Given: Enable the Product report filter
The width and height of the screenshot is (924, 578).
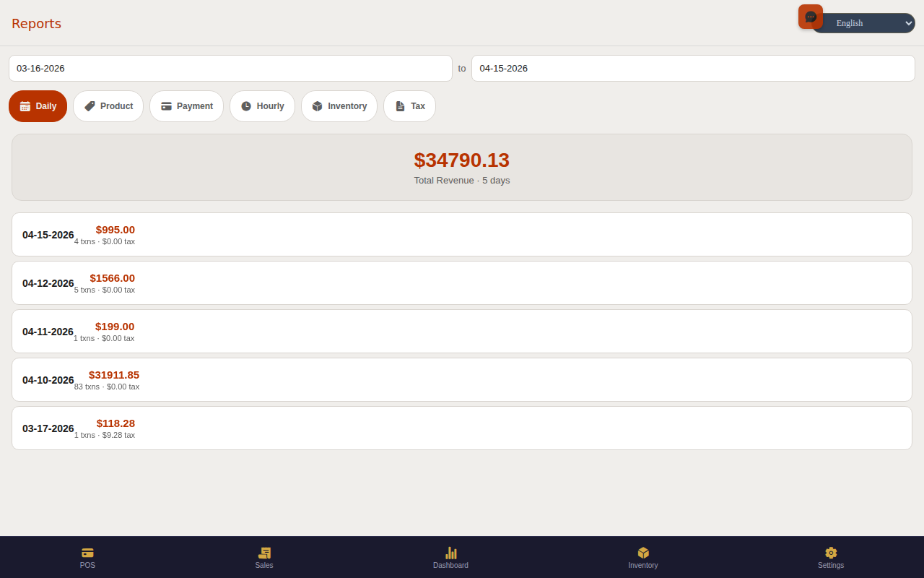Looking at the screenshot, I should point(108,105).
